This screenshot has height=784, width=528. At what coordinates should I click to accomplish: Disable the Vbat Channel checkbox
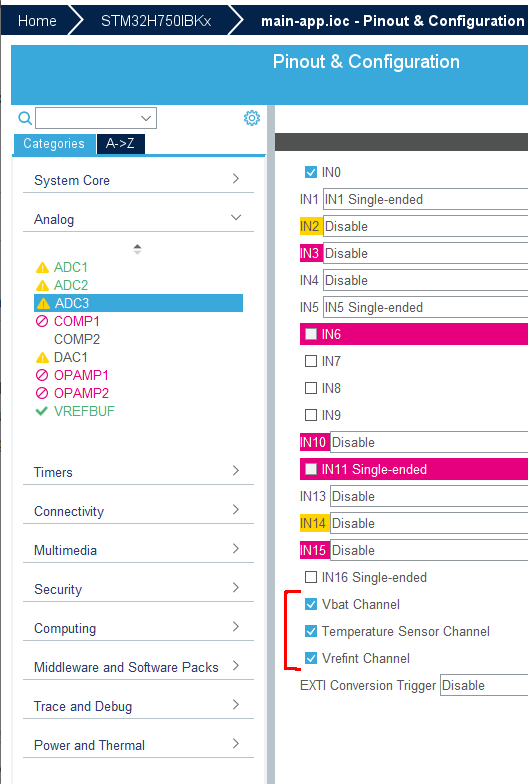pos(311,604)
